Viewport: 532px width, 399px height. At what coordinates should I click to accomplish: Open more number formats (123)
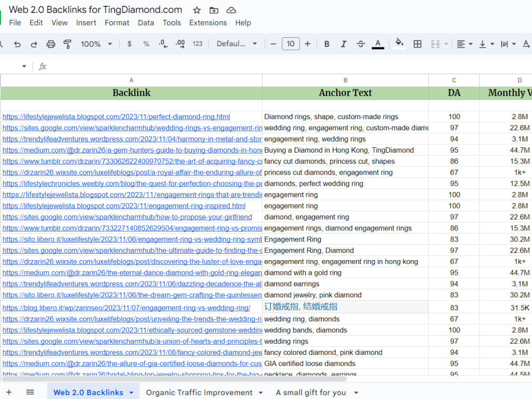click(197, 44)
